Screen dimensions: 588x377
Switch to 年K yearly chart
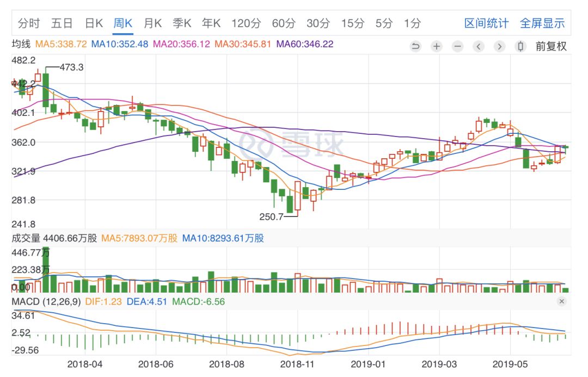pos(211,23)
